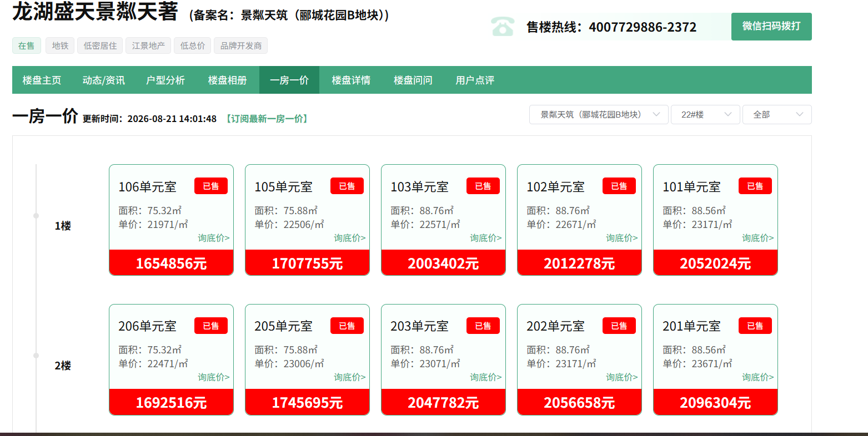
Task: Click 询底价 for unit 202
Action: (622, 377)
